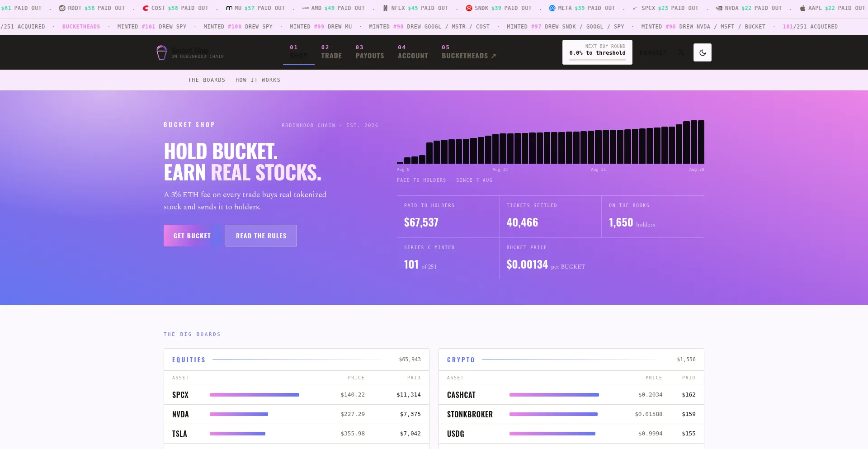Click the STONKBROKER paid progress bar
This screenshot has width=868, height=449.
[x=553, y=414]
